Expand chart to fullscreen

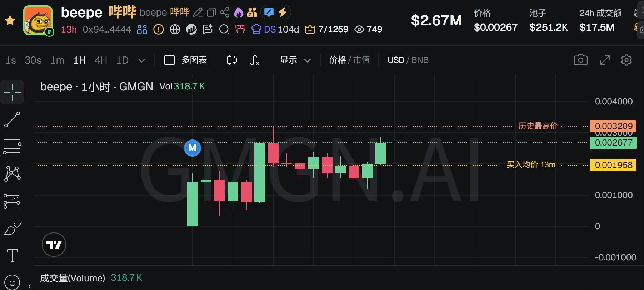coord(605,60)
